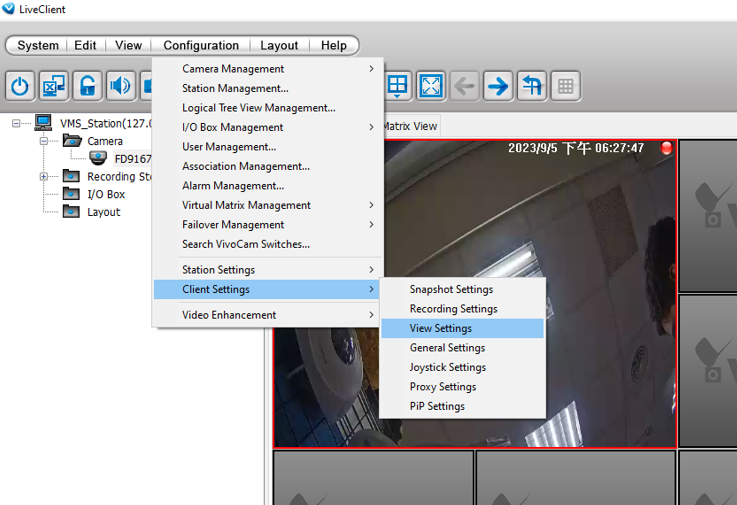Select the Client Settings menu item

tap(267, 289)
